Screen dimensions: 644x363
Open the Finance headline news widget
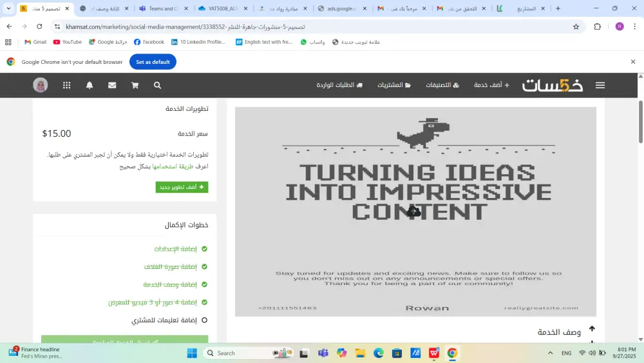(35, 353)
